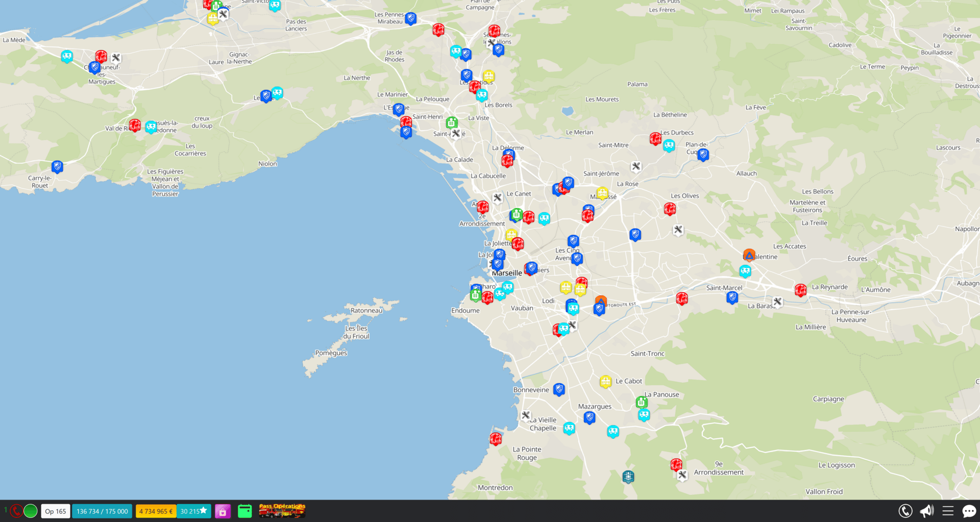Open the purple shop bag icon
Screen dimensions: 980x522
[x=223, y=511]
